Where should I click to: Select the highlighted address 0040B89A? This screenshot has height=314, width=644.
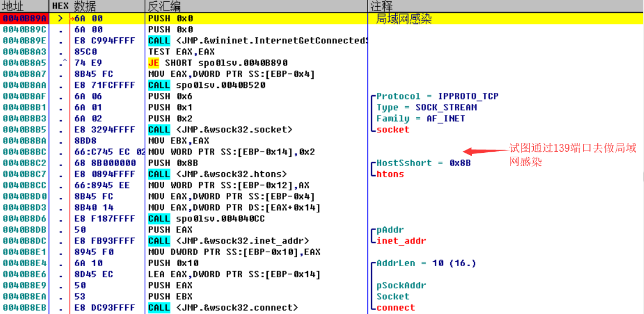(24, 18)
